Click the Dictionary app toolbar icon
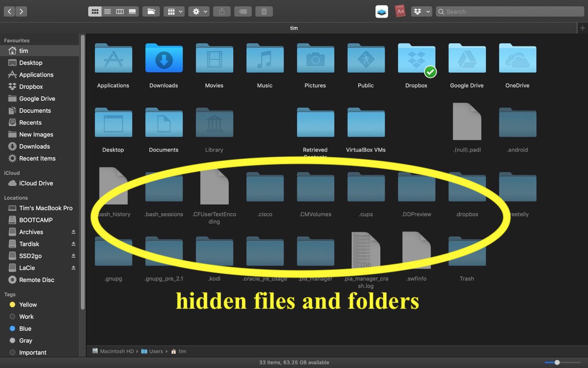This screenshot has height=368, width=588. tap(400, 11)
